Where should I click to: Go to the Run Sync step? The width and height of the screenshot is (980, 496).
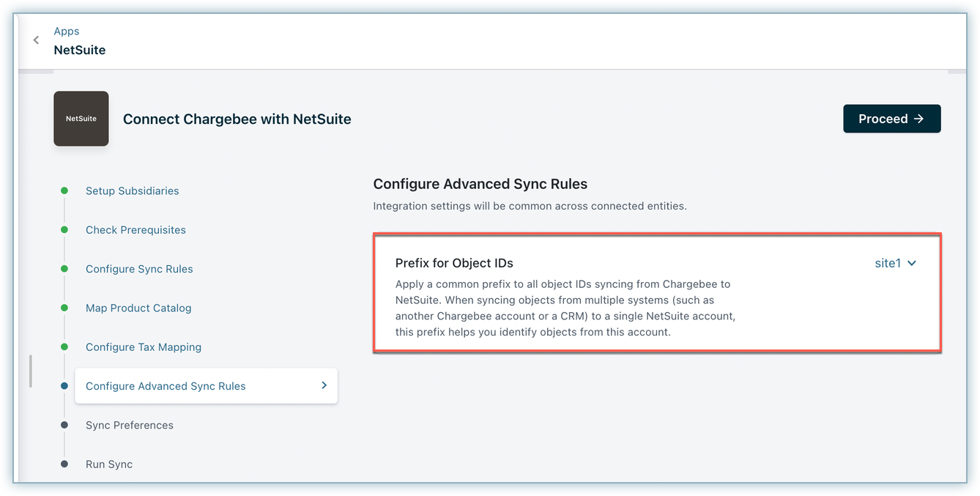click(x=109, y=464)
